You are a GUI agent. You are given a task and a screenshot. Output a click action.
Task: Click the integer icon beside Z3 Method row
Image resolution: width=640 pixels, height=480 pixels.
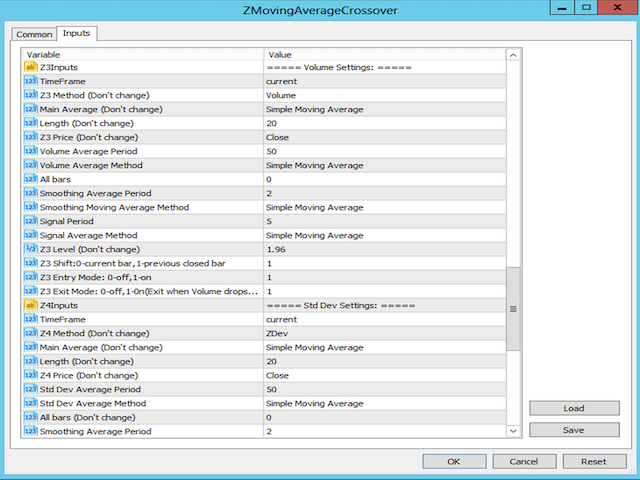click(31, 95)
